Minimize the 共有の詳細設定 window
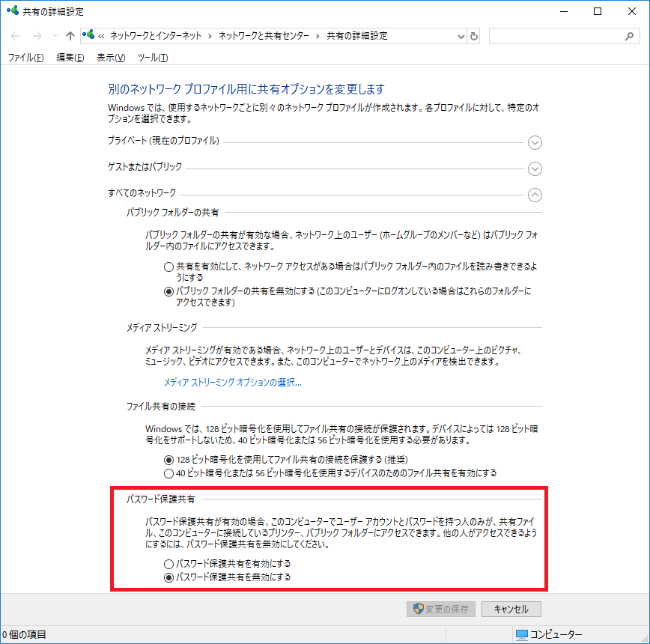The height and width of the screenshot is (644, 650). [x=564, y=11]
